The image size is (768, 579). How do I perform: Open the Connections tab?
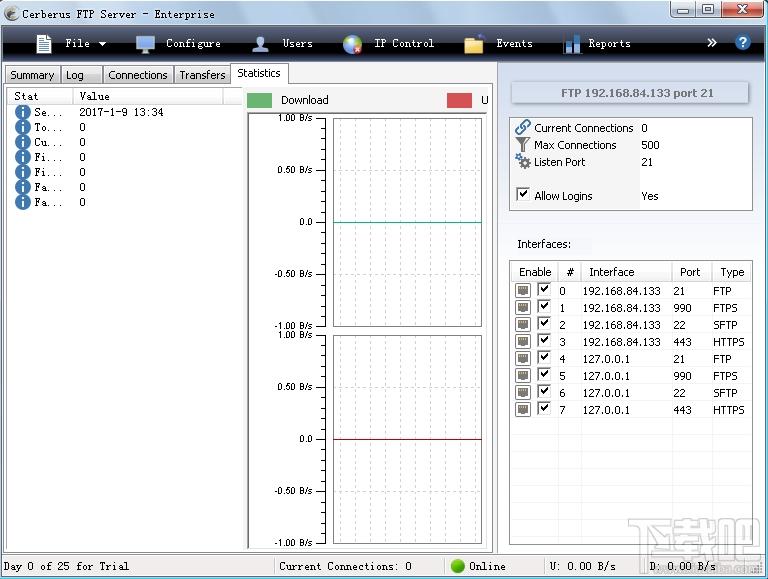138,75
